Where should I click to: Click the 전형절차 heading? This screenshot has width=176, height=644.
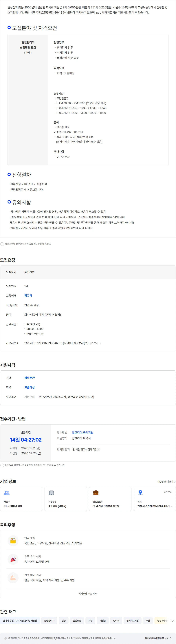pyautogui.click(x=21, y=175)
